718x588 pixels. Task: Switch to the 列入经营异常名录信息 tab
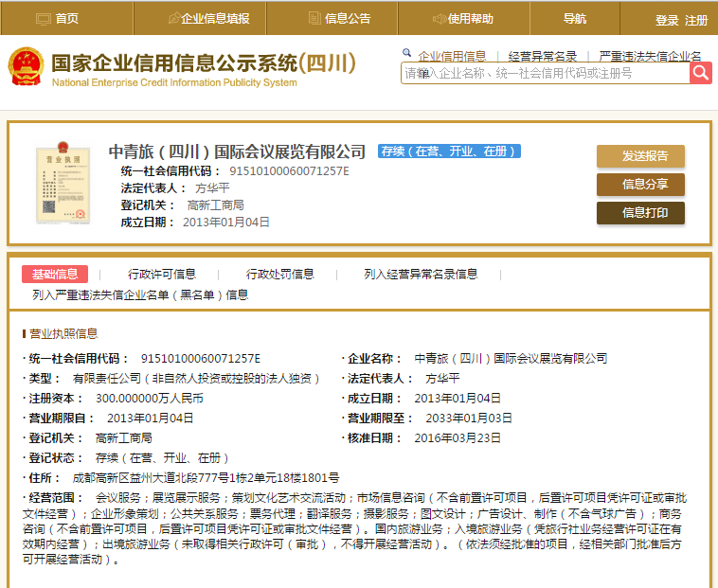pyautogui.click(x=421, y=274)
